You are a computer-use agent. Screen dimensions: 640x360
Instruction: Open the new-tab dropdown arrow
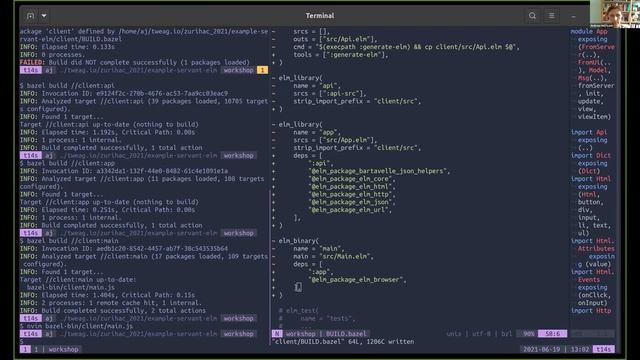pos(44,16)
